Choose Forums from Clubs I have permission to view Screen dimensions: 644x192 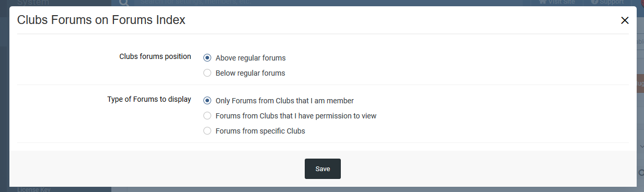pyautogui.click(x=207, y=116)
